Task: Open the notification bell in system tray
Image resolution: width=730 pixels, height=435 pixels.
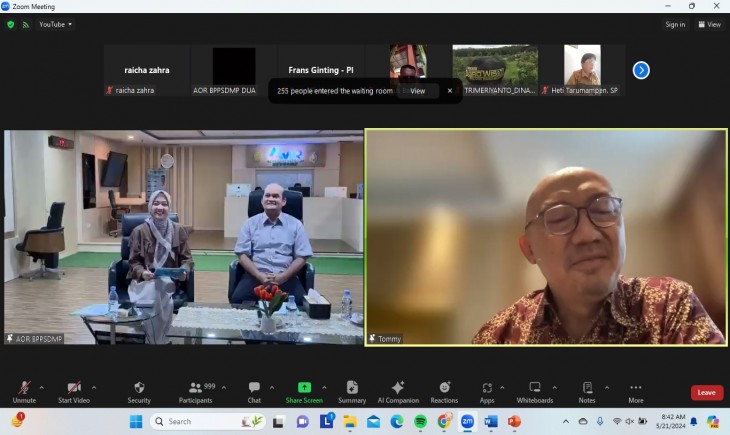Action: (x=694, y=421)
